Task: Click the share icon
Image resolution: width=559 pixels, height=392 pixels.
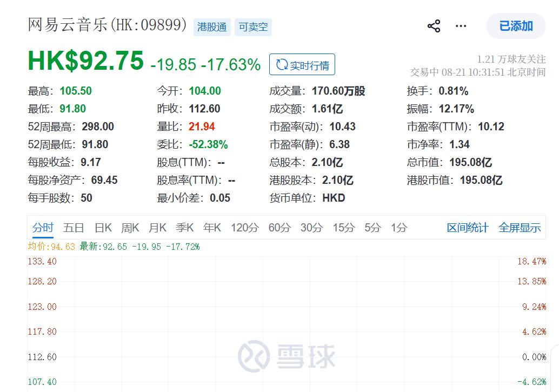Action: point(434,26)
